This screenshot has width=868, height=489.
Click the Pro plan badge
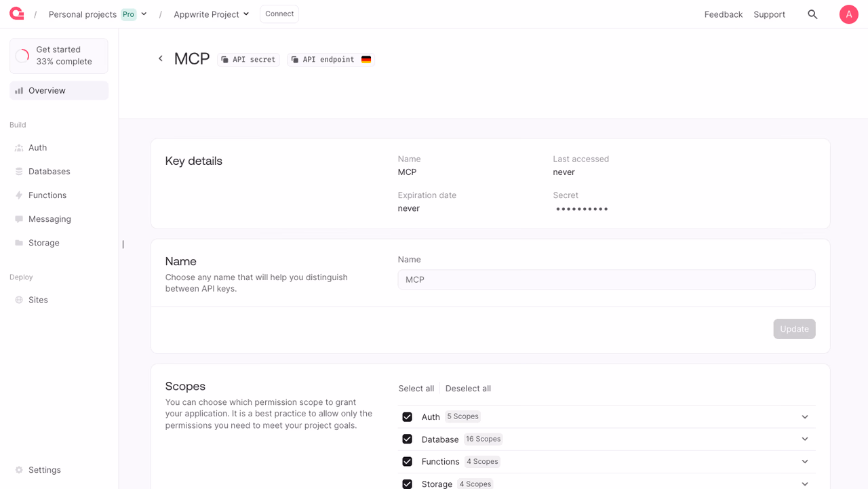tap(128, 14)
